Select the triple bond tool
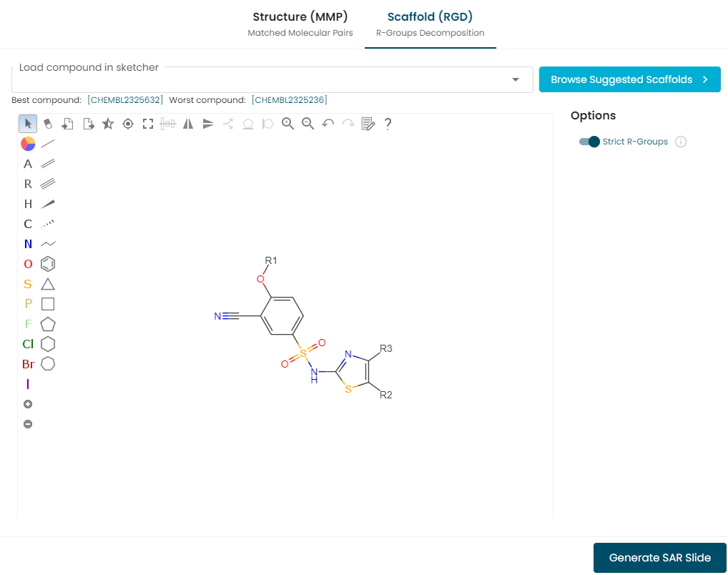The image size is (728, 575). pyautogui.click(x=48, y=184)
